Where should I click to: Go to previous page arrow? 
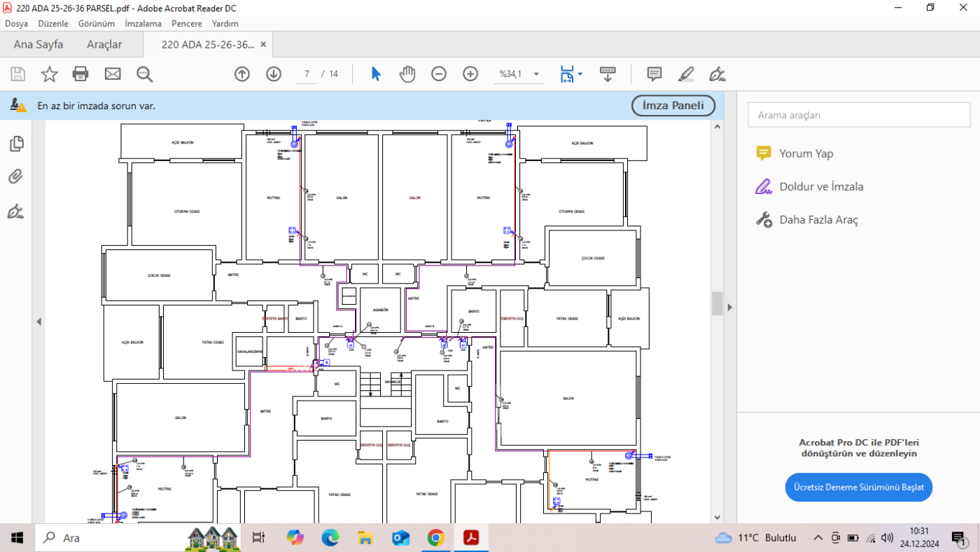tap(242, 74)
